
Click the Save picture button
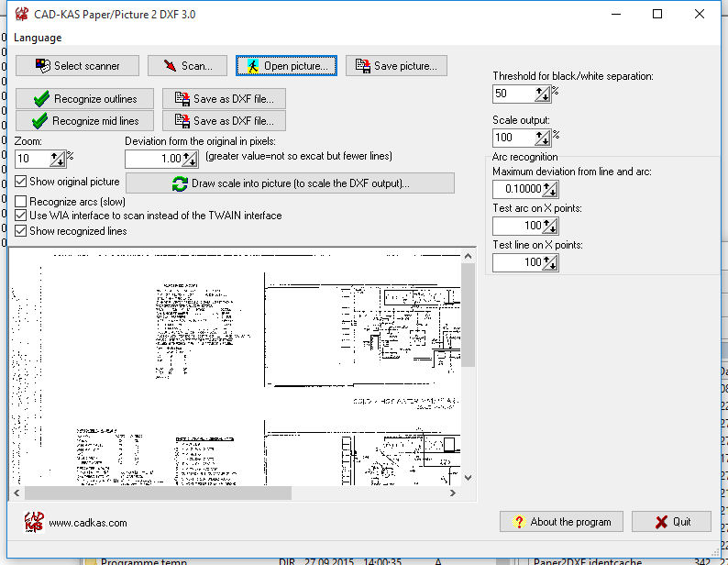pyautogui.click(x=397, y=66)
